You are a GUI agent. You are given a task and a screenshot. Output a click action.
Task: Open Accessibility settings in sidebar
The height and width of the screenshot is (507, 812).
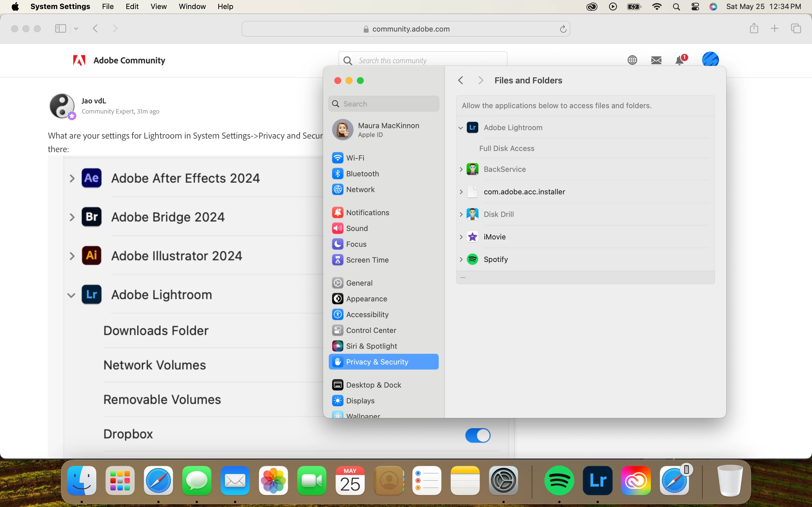point(367,315)
